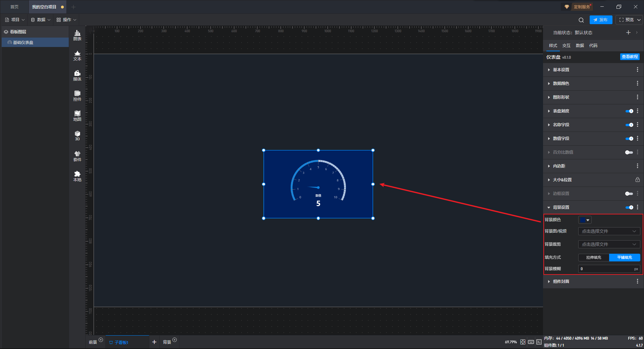Switch to the 样式 tab
644x349 pixels.
(553, 45)
